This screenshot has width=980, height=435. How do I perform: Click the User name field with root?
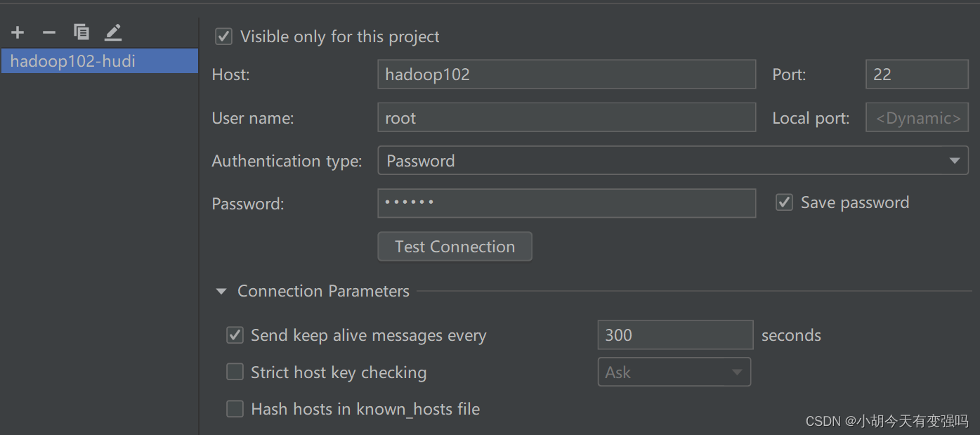pos(566,118)
